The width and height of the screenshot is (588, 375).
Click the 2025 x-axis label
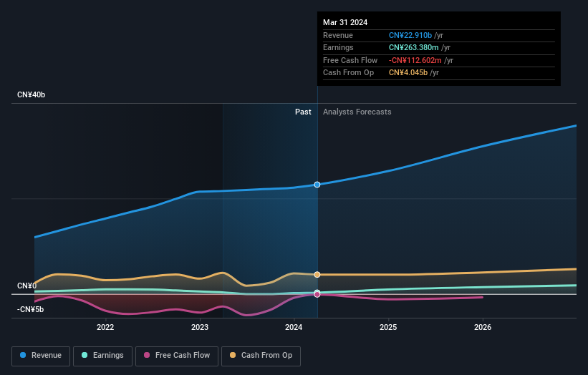(x=388, y=328)
